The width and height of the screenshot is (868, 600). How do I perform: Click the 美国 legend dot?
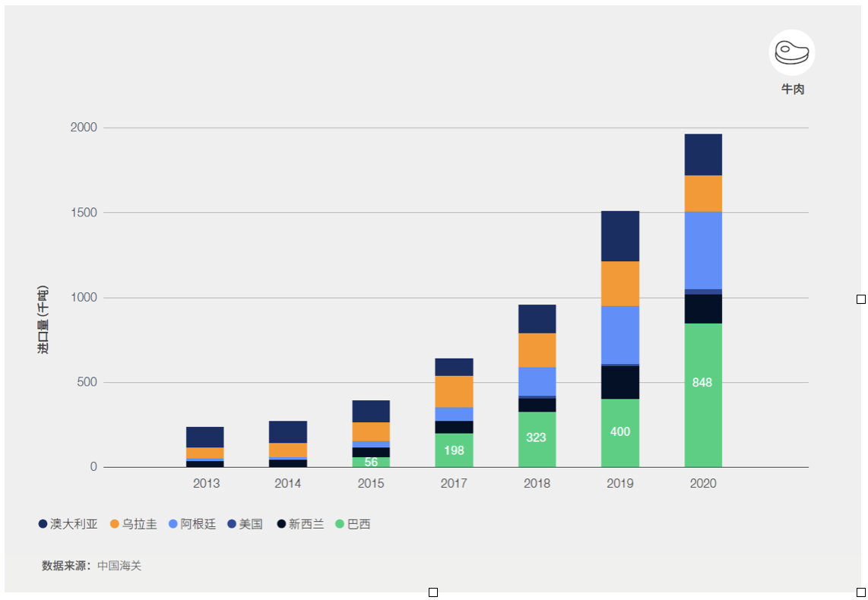232,524
